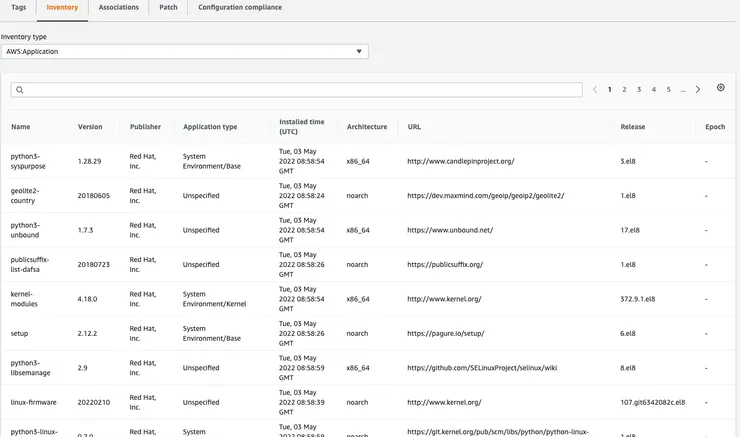Image resolution: width=740 pixels, height=437 pixels.
Task: Open the Tags tab
Action: 18,8
